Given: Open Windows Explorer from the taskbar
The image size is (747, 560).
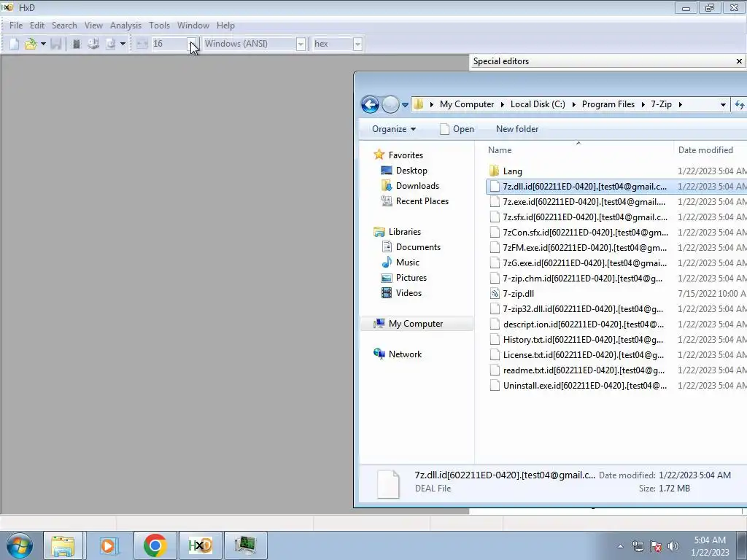Looking at the screenshot, I should click(63, 545).
